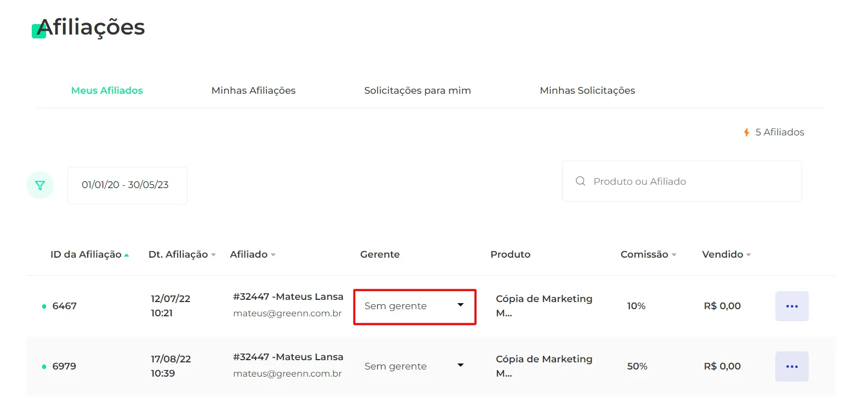The width and height of the screenshot is (868, 398).
Task: Click the search magnifier icon
Action: [580, 181]
